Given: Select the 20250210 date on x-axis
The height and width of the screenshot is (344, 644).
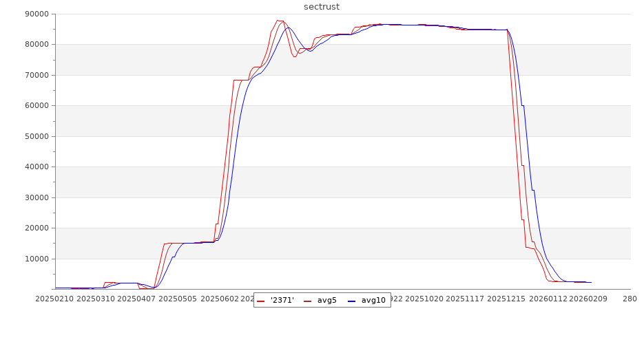Looking at the screenshot, I should point(54,299).
